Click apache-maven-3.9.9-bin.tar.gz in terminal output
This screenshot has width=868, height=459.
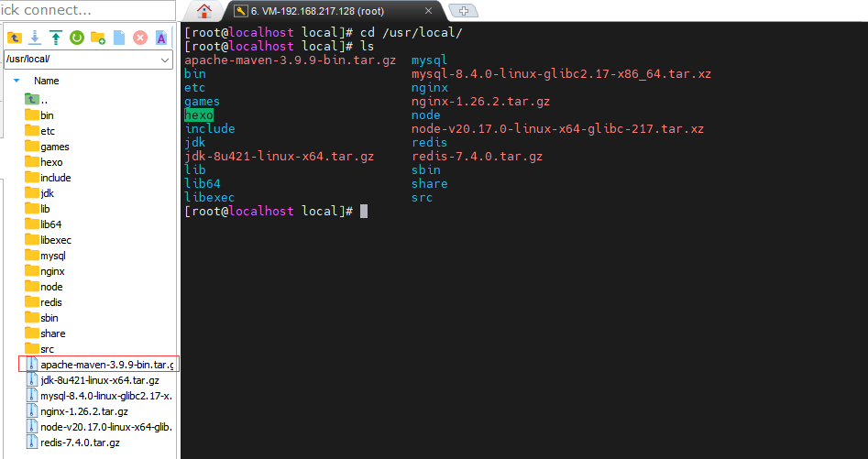290,60
